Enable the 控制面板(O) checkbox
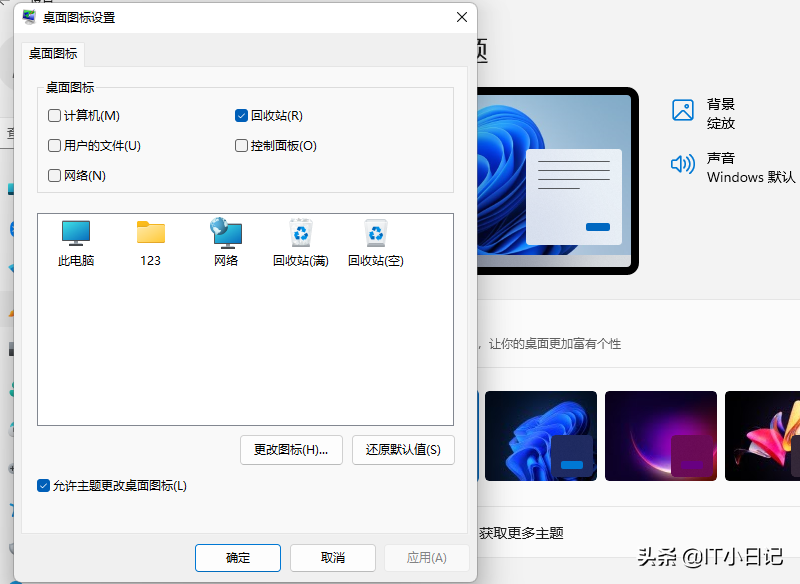Image resolution: width=800 pixels, height=584 pixels. point(241,146)
